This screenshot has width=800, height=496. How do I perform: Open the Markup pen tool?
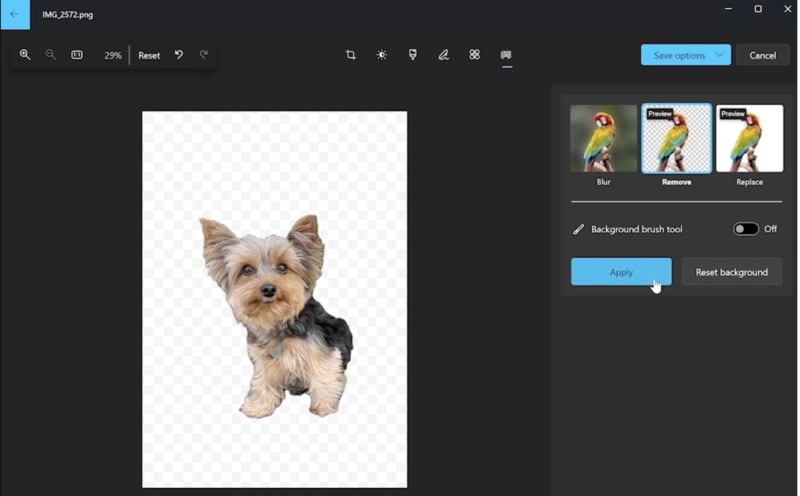click(x=444, y=55)
